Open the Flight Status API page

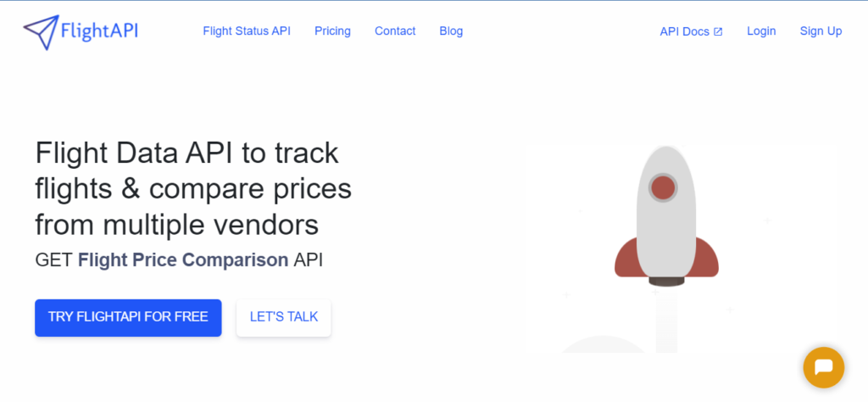point(247,31)
